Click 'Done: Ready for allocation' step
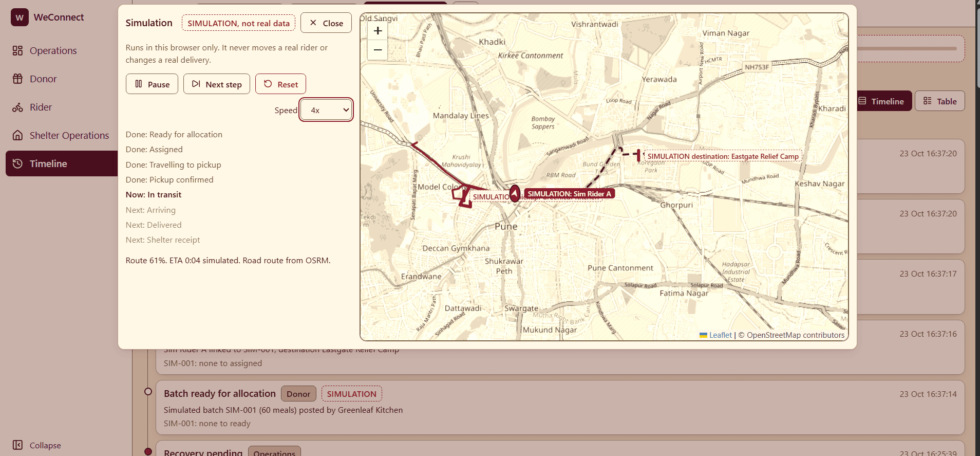 coord(174,135)
